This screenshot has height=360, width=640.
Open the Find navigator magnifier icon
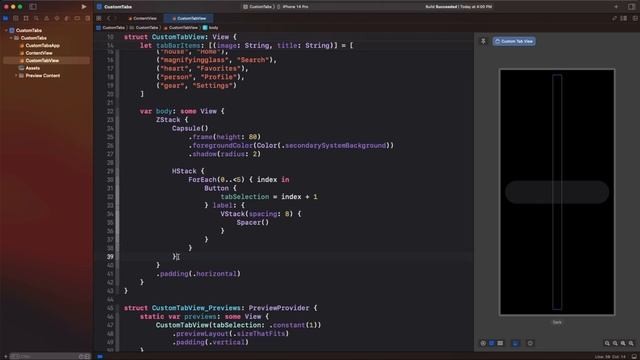tap(36, 18)
